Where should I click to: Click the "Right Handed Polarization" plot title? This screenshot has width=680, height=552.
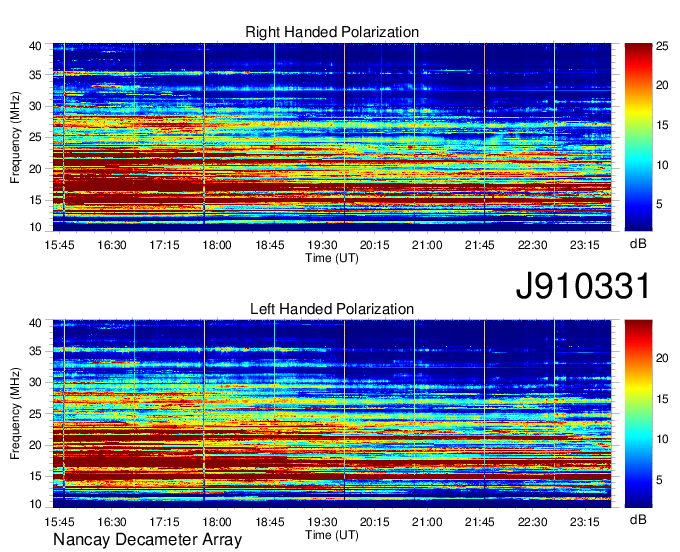click(x=332, y=32)
